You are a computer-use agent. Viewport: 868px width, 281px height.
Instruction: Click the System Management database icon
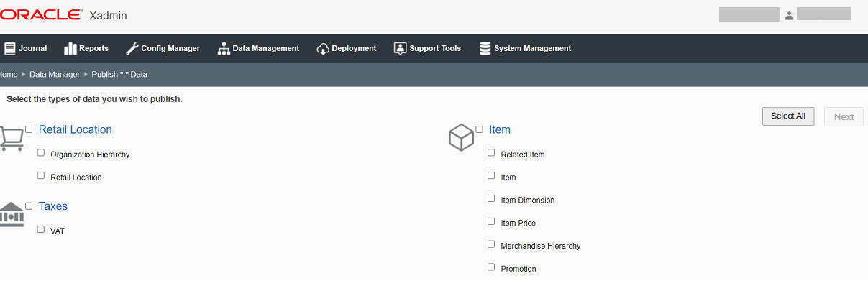(x=485, y=48)
